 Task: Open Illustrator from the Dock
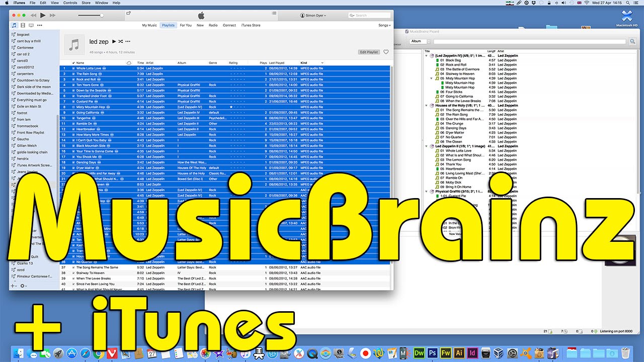[x=458, y=353]
